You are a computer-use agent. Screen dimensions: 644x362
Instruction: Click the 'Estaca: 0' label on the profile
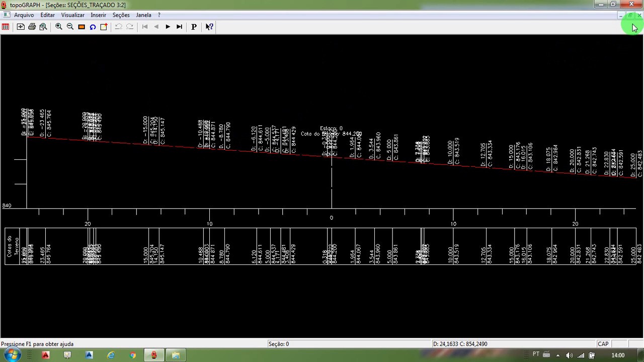(331, 129)
